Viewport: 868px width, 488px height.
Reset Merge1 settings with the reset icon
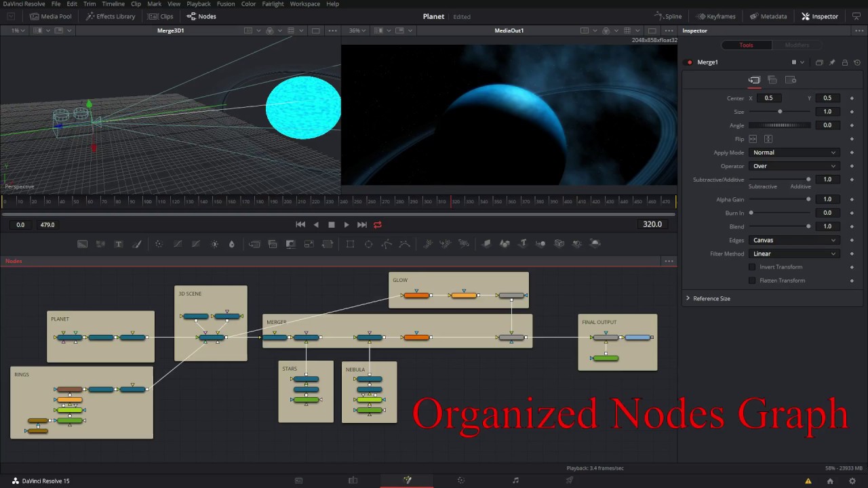pyautogui.click(x=857, y=62)
